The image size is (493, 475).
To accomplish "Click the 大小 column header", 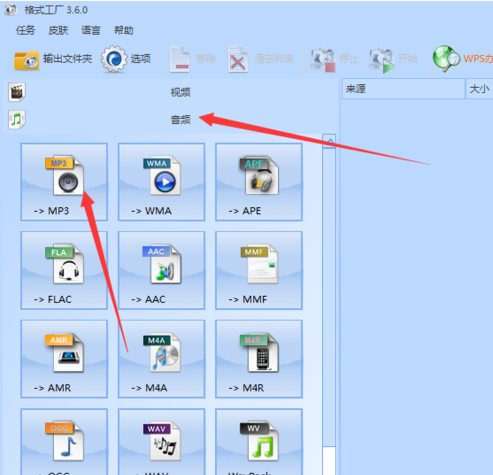I will pos(479,89).
